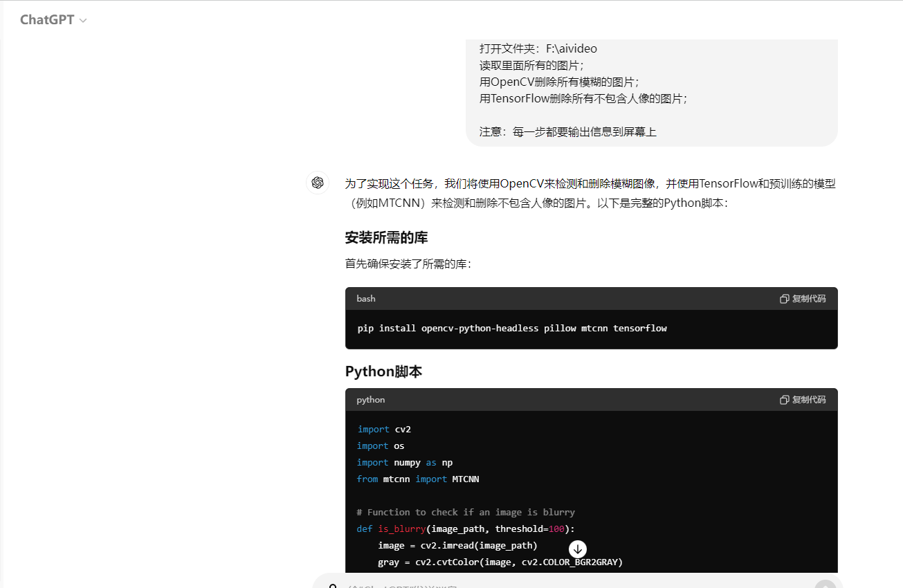Click the '安装所需的库' heading
Image resolution: width=903 pixels, height=588 pixels.
(x=386, y=237)
